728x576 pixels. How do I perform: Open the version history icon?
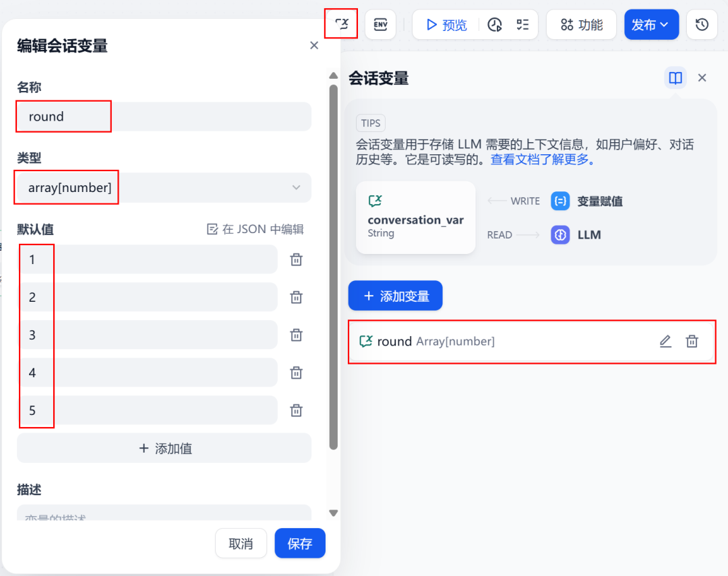coord(702,25)
